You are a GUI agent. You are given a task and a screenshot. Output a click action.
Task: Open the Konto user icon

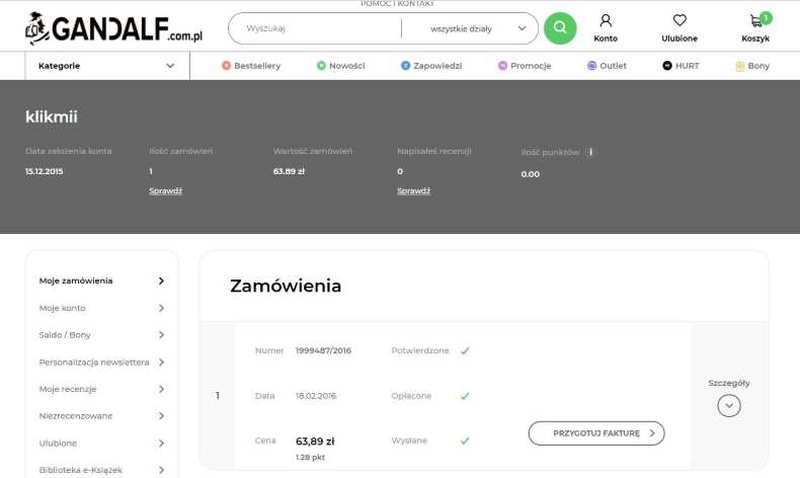pos(606,21)
